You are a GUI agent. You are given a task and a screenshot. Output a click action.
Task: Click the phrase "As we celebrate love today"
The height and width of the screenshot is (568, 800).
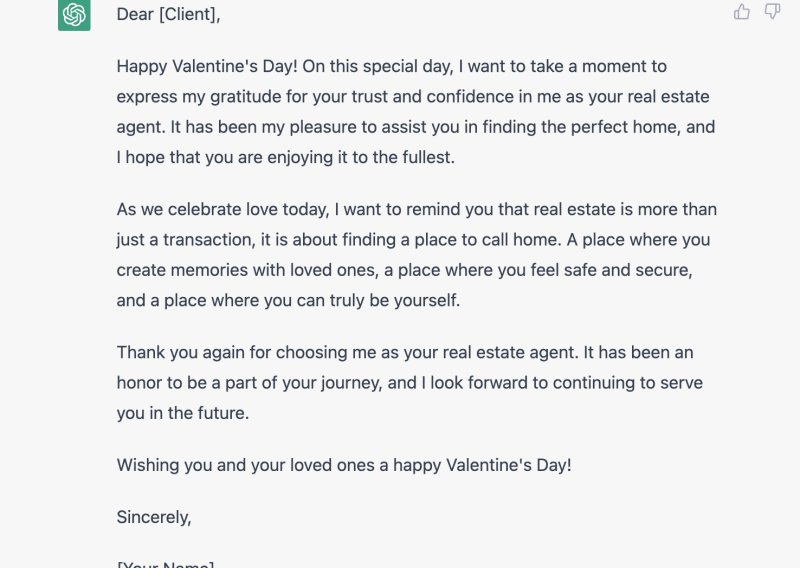[x=221, y=210]
